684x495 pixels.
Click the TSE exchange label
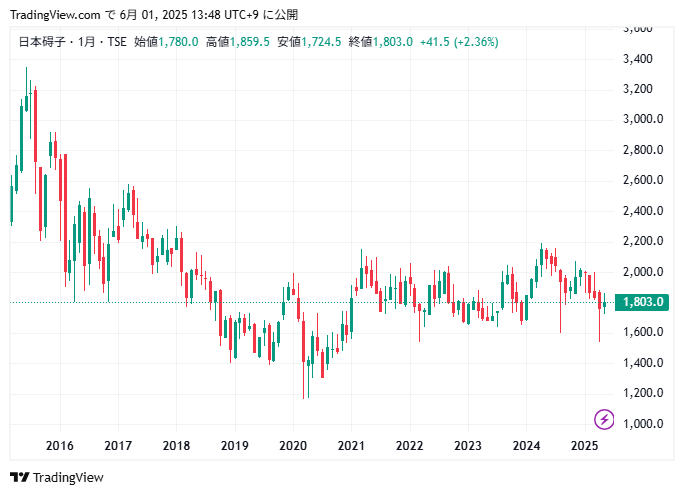117,42
